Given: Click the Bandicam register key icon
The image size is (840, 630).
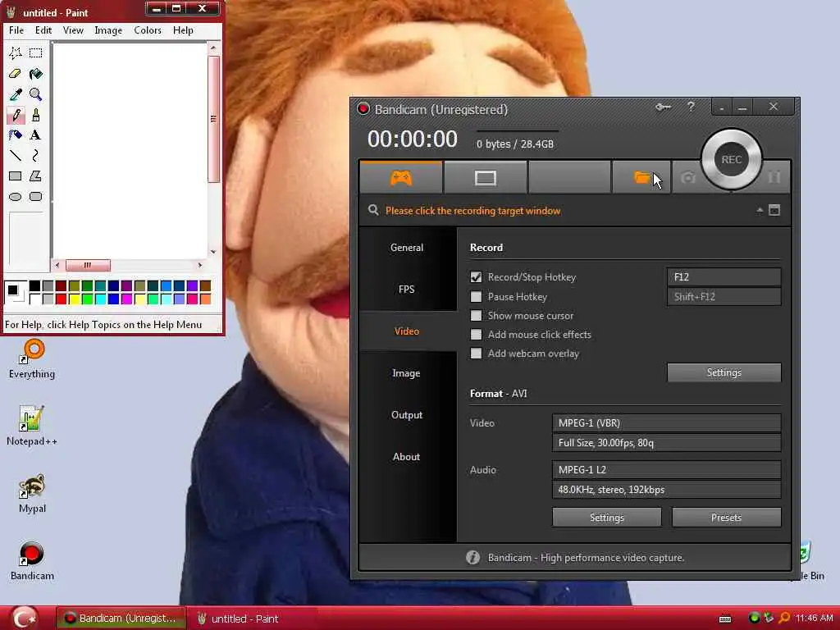Looking at the screenshot, I should tap(663, 107).
